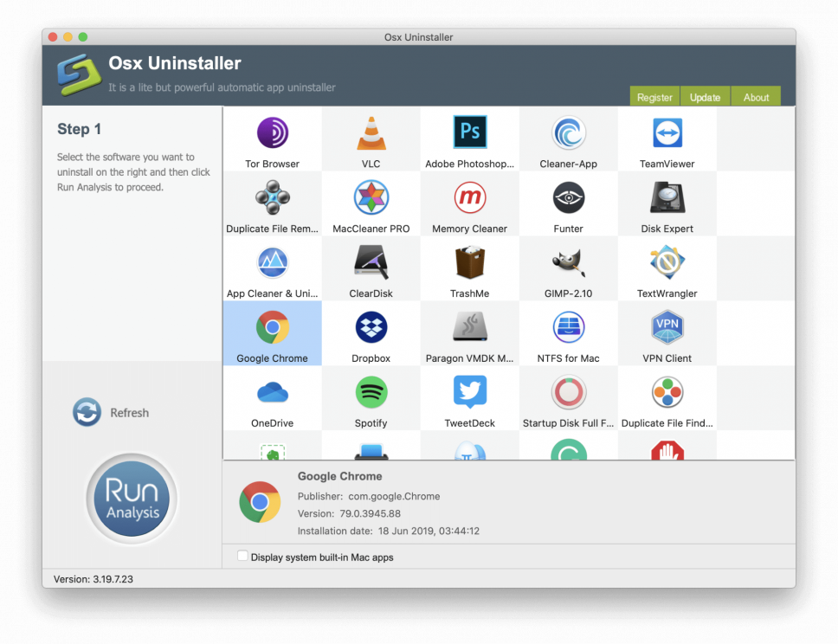
Task: Select the OneDrive cloud icon
Action: click(273, 393)
